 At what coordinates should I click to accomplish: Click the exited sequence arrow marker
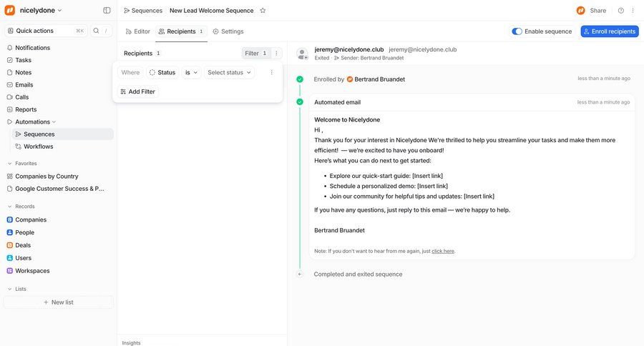point(300,275)
